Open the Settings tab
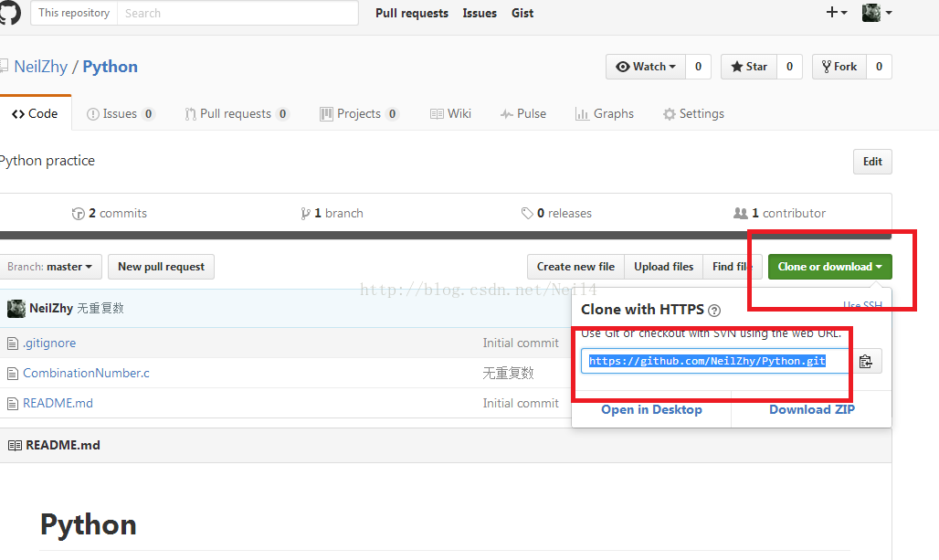Screen dimensions: 939x560 pos(693,114)
